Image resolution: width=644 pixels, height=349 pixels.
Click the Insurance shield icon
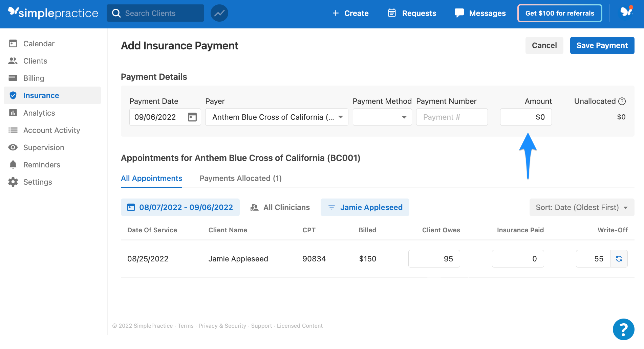13,95
